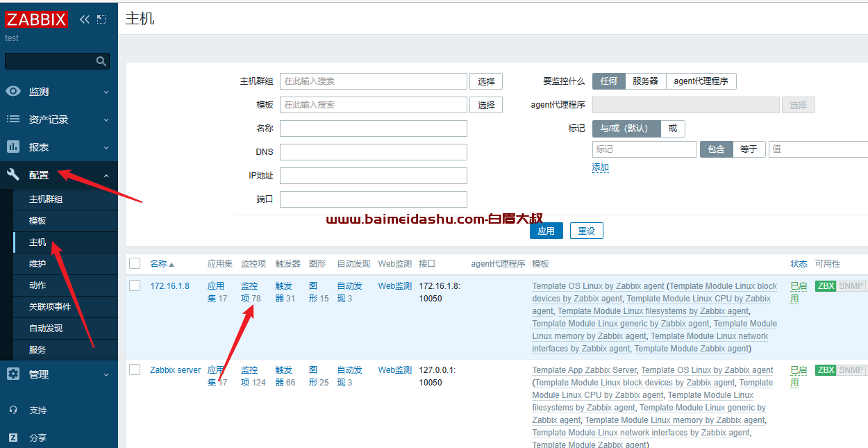Click 选择 button beside 模板 field

pyautogui.click(x=486, y=105)
